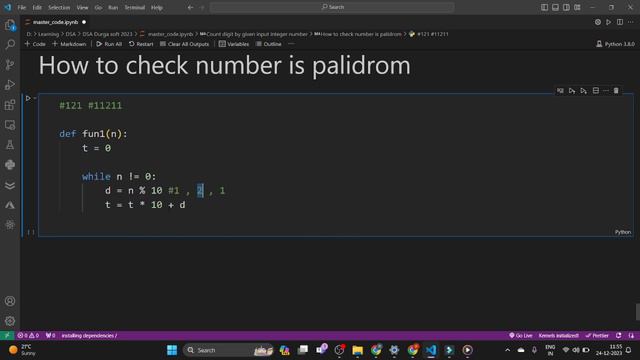
Task: Open the weather widget on taskbar
Action: click(22, 350)
